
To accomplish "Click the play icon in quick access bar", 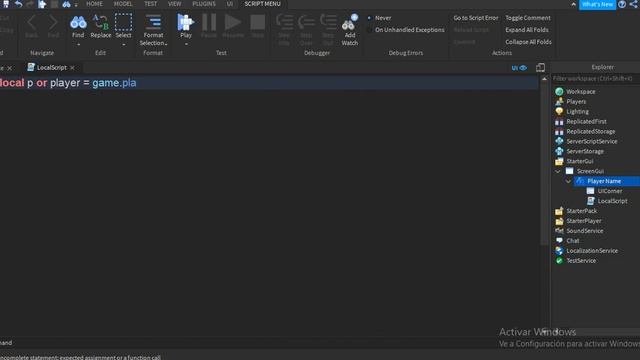I will coord(42,4).
